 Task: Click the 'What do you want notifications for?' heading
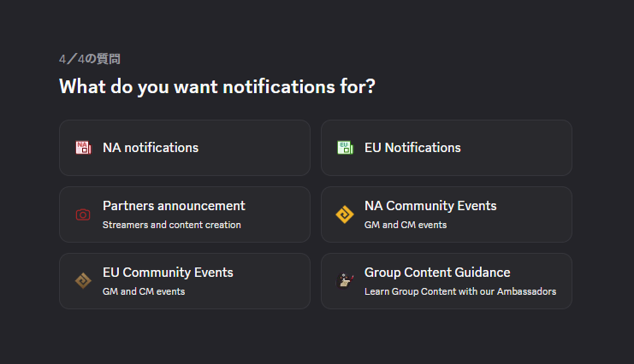pyautogui.click(x=217, y=87)
